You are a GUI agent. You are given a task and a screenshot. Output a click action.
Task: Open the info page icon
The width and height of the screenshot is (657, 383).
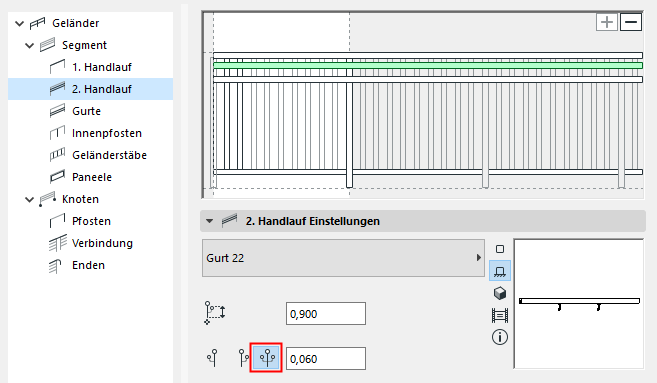pyautogui.click(x=500, y=337)
